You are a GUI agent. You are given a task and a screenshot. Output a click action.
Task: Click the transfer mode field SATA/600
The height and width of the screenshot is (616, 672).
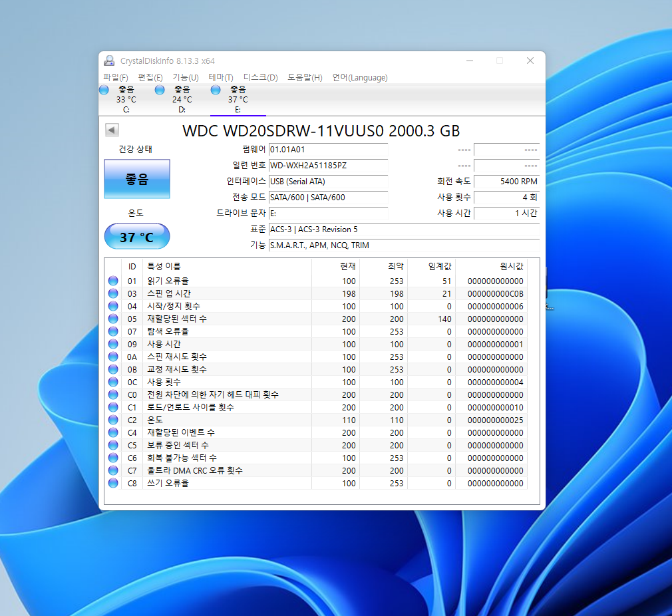click(328, 198)
